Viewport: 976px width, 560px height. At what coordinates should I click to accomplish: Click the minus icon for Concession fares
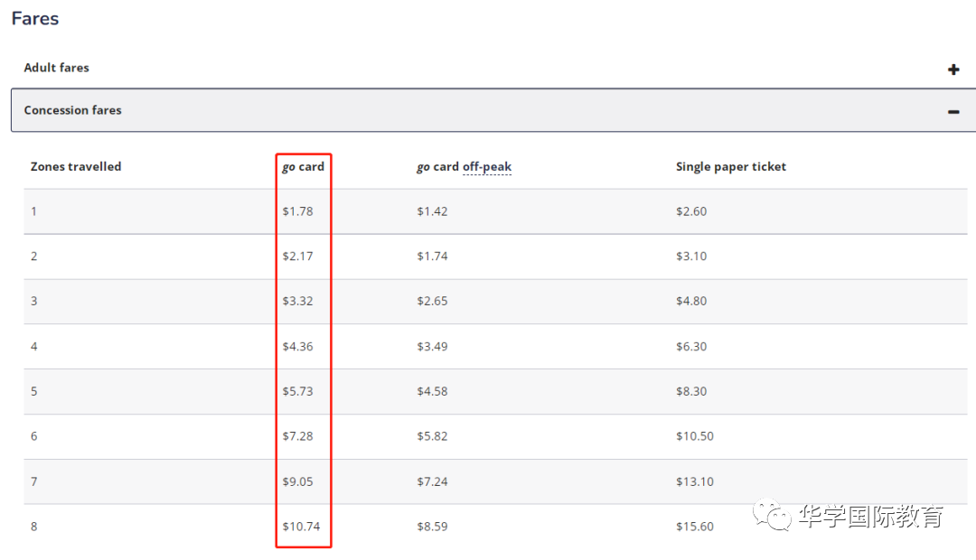tap(953, 112)
